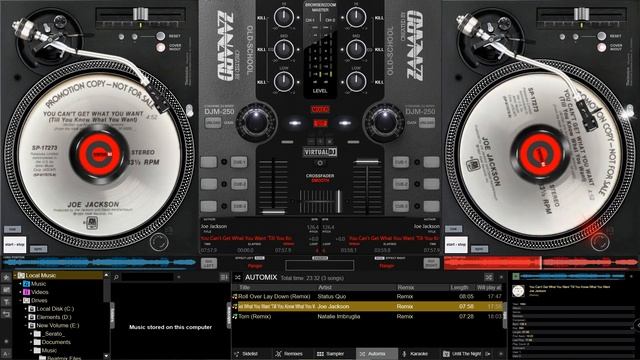Click the left channel volume fader handle
Screen dimensions: 640x360
coord(273,212)
